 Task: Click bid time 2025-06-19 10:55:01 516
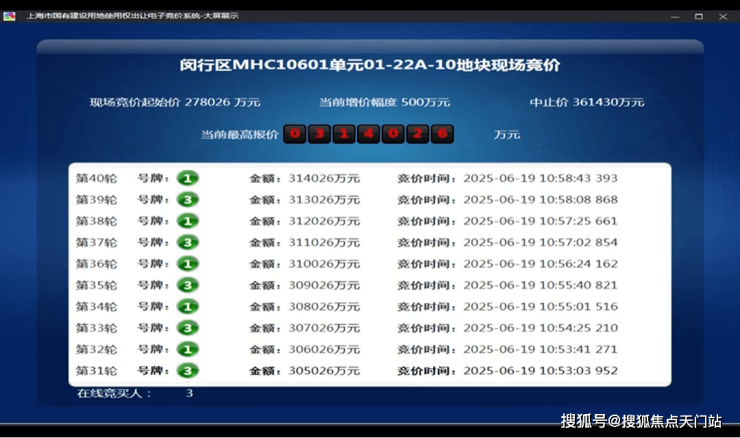[x=540, y=307]
